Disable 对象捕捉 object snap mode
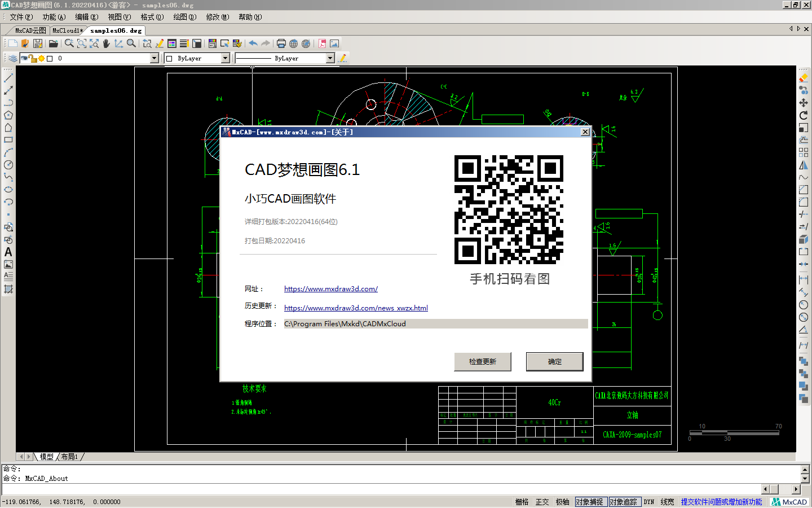This screenshot has width=812, height=508. (x=591, y=501)
